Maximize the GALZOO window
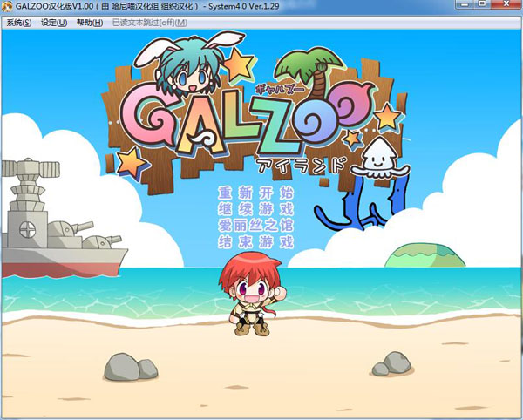The height and width of the screenshot is (420, 523). pyautogui.click(x=482, y=4)
